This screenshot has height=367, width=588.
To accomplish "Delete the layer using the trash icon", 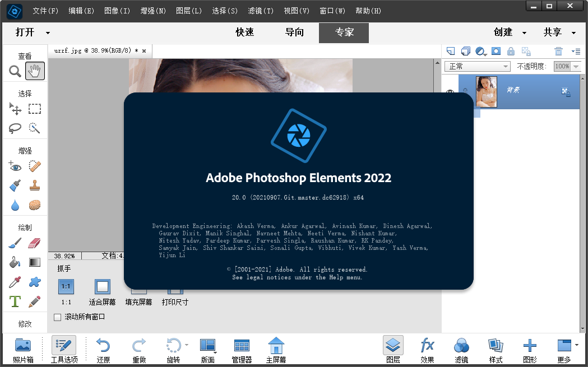I will pos(559,51).
